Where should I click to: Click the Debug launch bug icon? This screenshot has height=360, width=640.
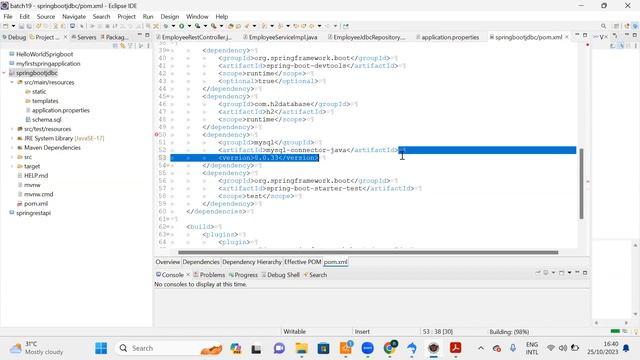165,26
